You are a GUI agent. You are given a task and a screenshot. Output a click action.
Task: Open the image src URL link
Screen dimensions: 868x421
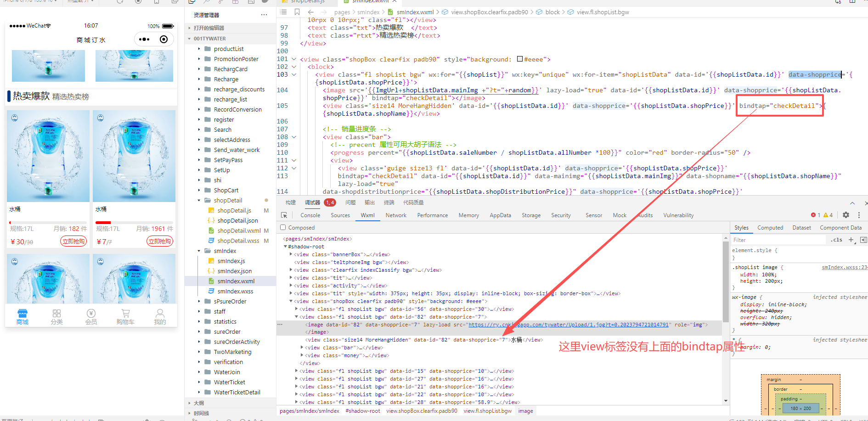569,325
